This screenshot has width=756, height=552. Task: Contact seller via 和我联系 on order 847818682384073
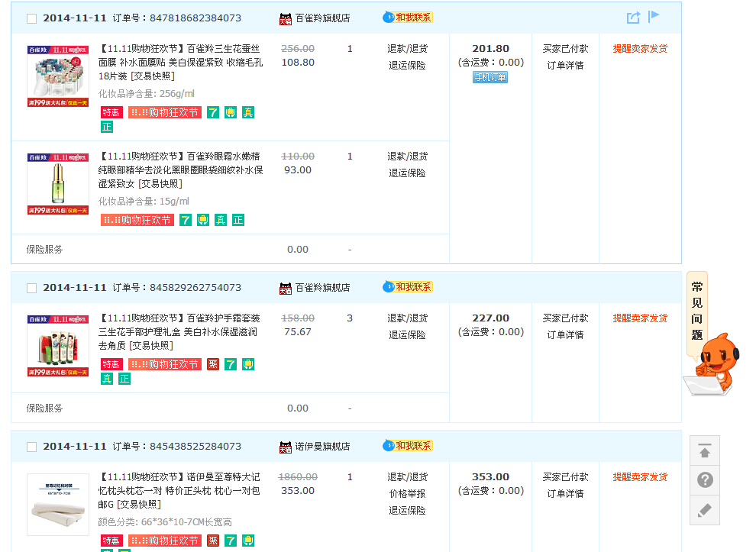coord(408,18)
